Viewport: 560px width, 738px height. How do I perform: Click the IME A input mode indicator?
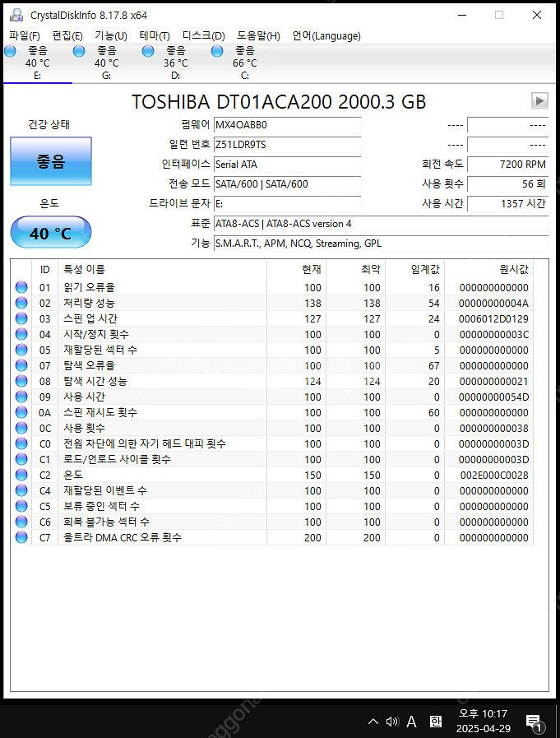411,721
